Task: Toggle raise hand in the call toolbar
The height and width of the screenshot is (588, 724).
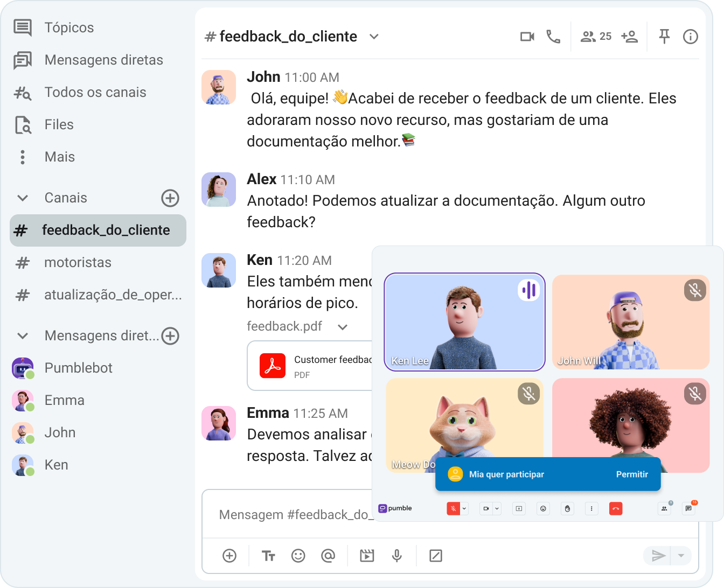Action: 567,508
